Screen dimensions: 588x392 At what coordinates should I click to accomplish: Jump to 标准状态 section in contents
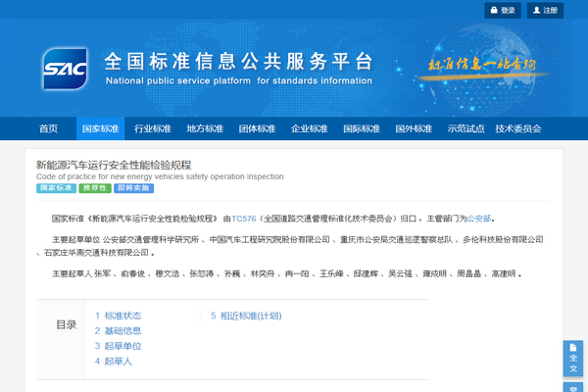[x=118, y=316]
